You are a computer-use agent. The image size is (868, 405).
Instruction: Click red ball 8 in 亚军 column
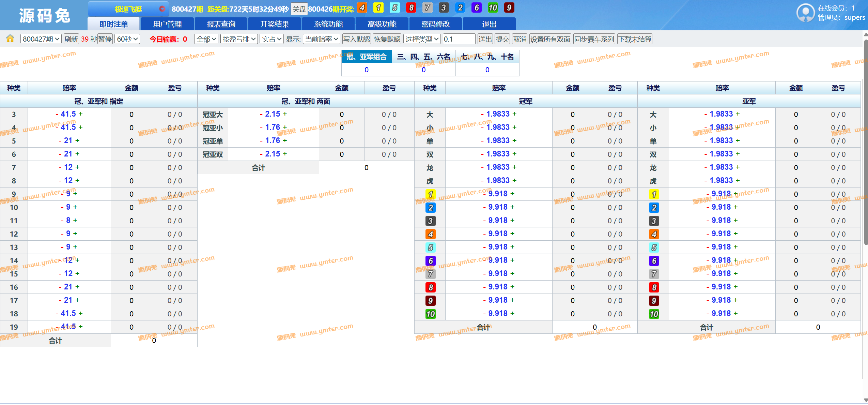[654, 287]
